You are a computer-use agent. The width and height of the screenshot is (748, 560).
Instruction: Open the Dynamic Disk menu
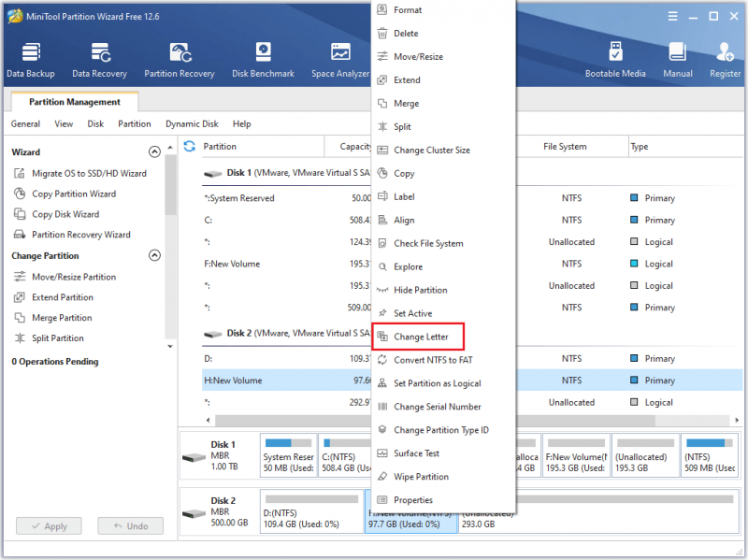(192, 124)
